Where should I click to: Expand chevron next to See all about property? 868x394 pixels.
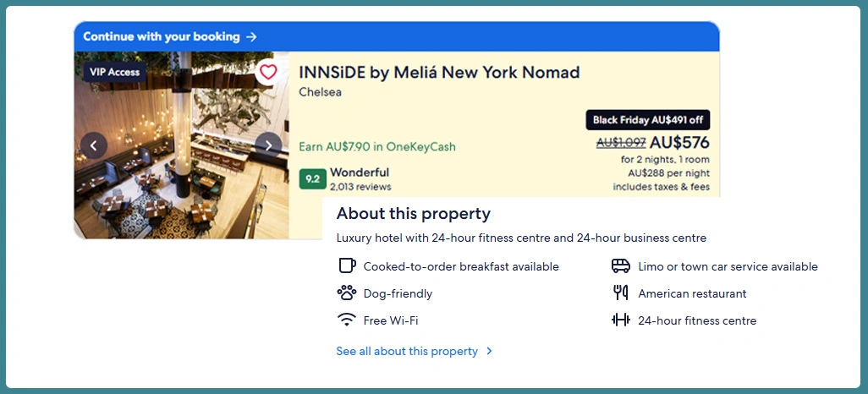click(490, 351)
